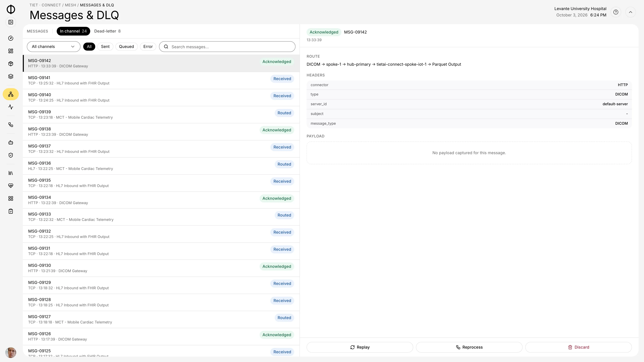Open the robot agent sidebar icon
644x362 pixels.
(11, 142)
